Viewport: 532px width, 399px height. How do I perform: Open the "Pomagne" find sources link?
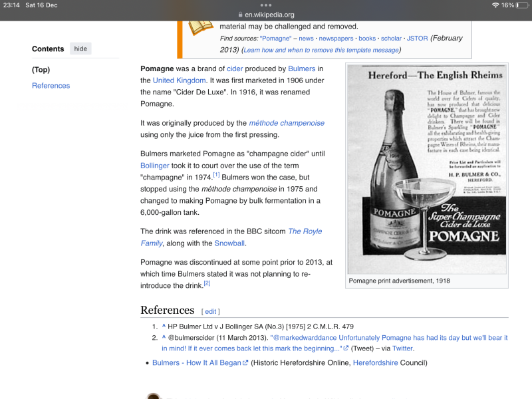coord(275,39)
